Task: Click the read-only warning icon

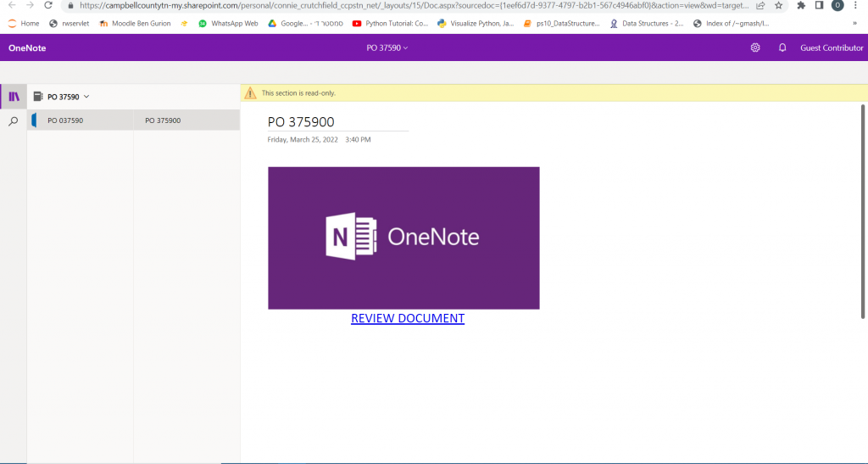Action: (x=250, y=93)
